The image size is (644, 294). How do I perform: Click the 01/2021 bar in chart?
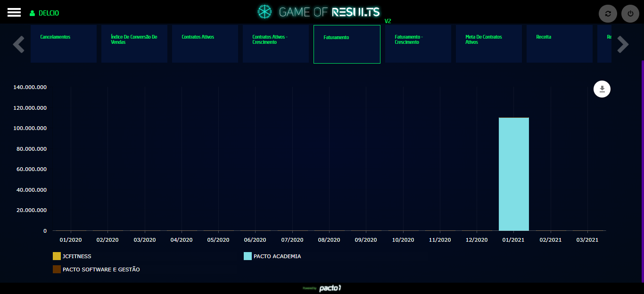pyautogui.click(x=514, y=174)
